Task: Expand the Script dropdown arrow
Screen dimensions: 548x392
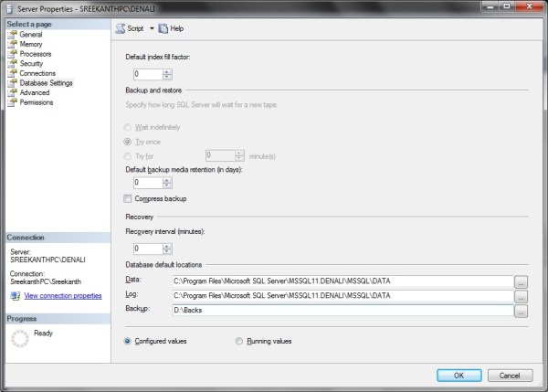Action: click(152, 28)
